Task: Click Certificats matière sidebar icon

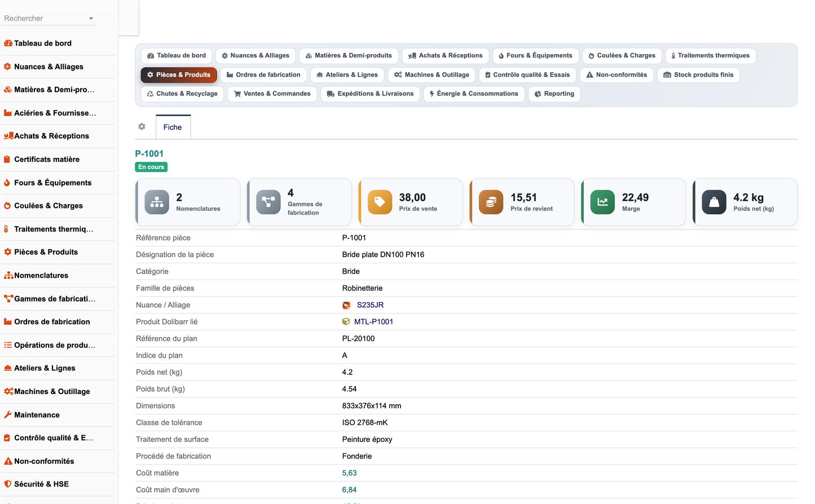Action: (7, 160)
